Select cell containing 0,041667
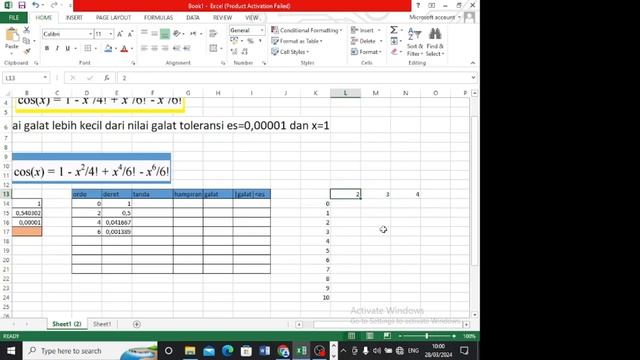Image resolution: width=640 pixels, height=360 pixels. [117, 222]
